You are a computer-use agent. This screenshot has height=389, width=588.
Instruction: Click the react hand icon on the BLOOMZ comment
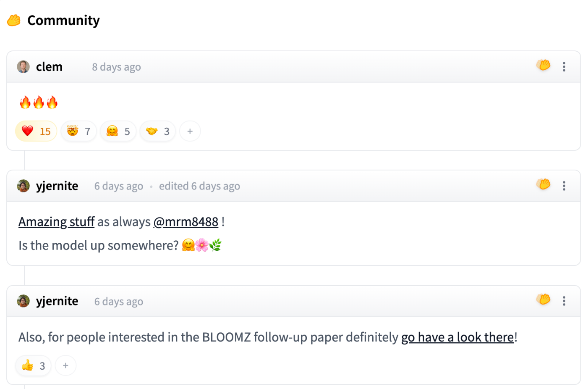pos(543,299)
